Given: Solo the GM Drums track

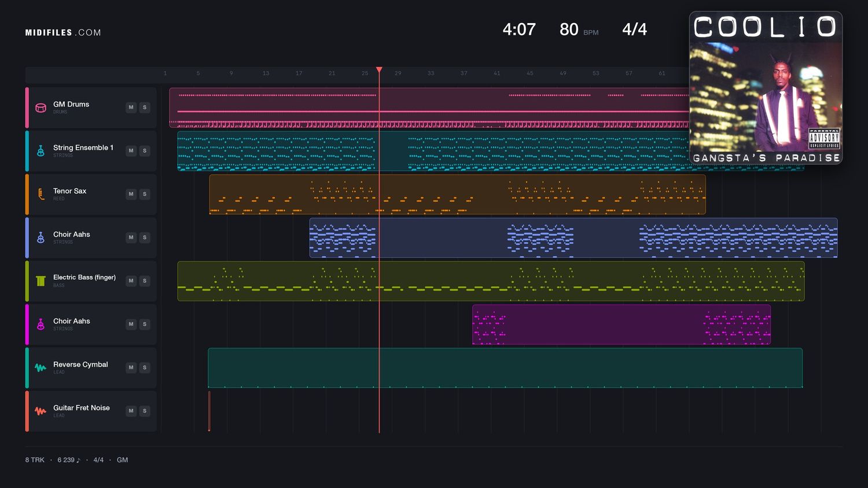Looking at the screenshot, I should coord(145,108).
